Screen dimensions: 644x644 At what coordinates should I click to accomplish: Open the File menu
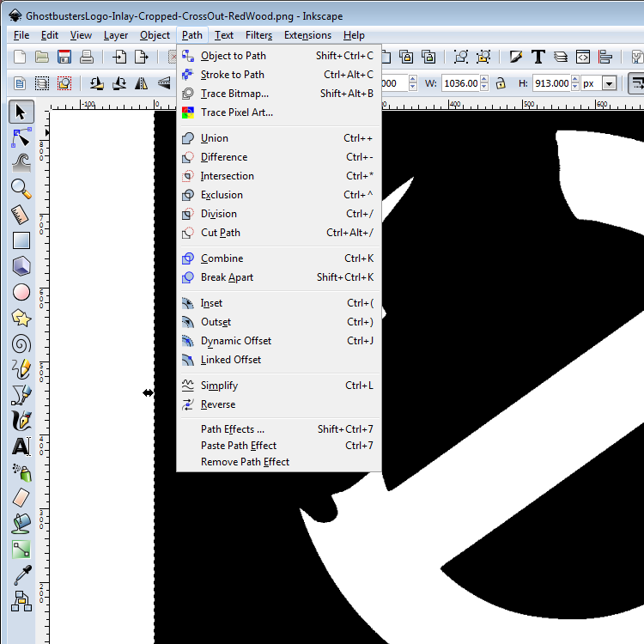[21, 35]
